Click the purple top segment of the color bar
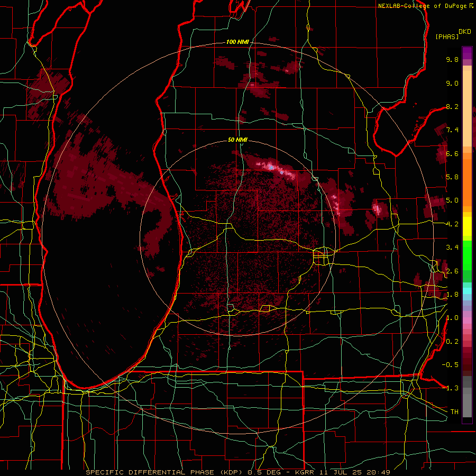476x476 pixels. point(467,53)
